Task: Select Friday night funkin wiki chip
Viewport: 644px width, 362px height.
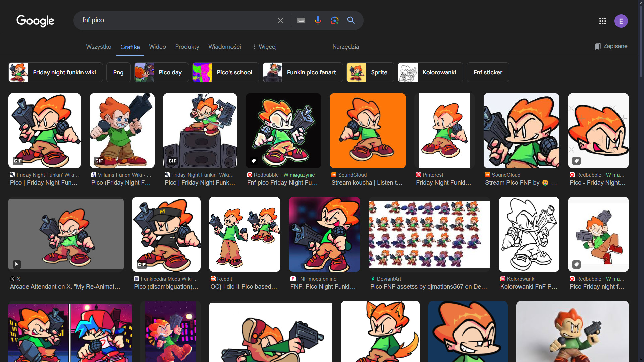Action: [x=56, y=72]
